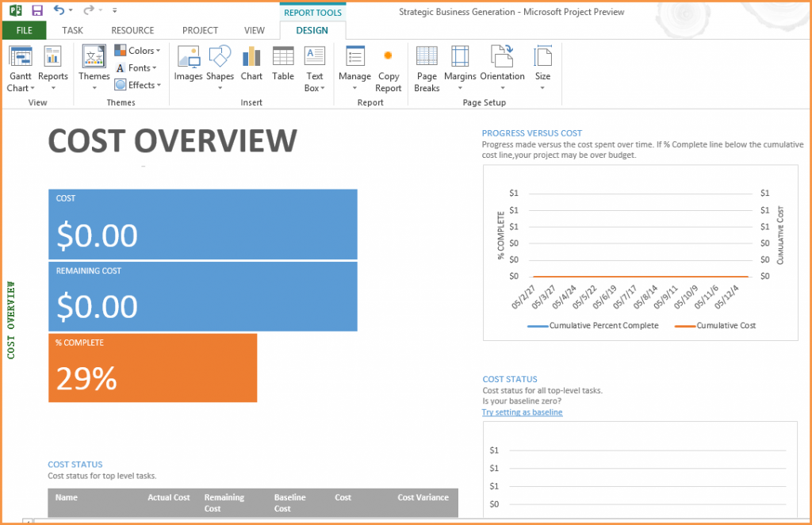
Task: Click the Effects theme icon
Action: 121,85
